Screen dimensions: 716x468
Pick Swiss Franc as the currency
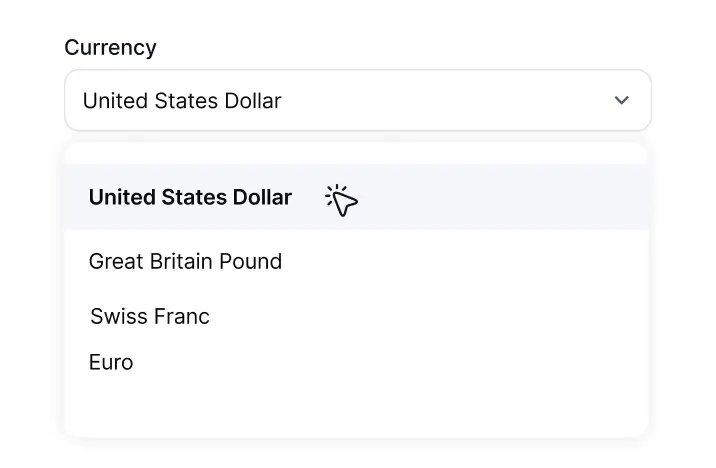[356, 316]
